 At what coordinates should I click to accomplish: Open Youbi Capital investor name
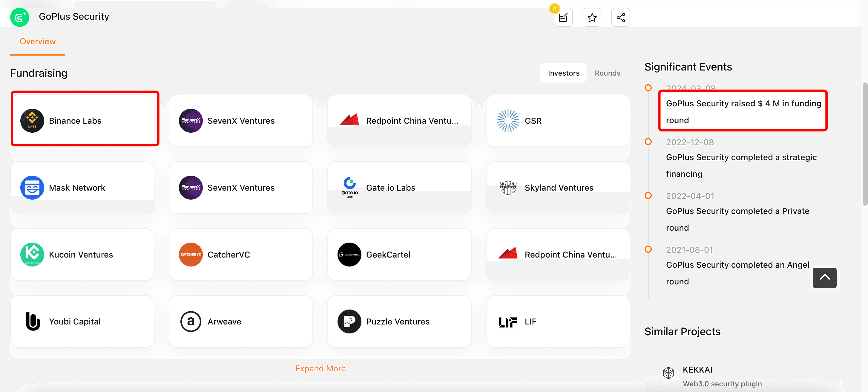coord(74,321)
